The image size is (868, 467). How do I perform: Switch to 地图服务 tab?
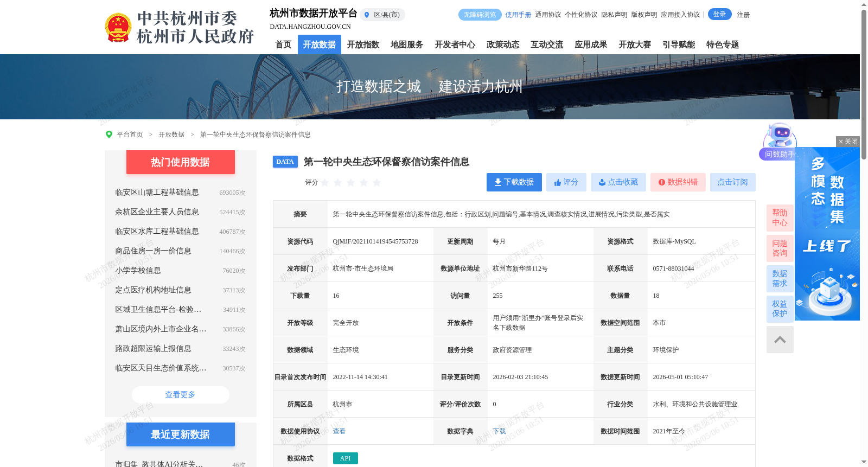point(407,44)
